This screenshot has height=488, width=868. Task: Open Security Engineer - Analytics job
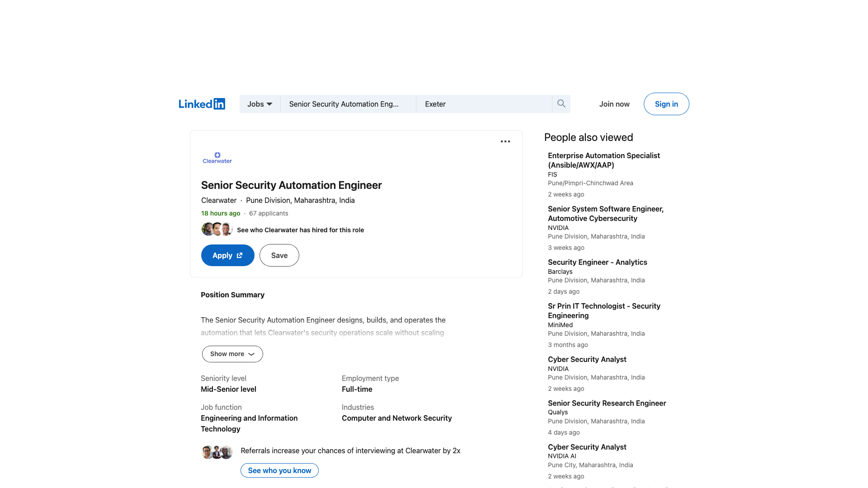(x=598, y=262)
